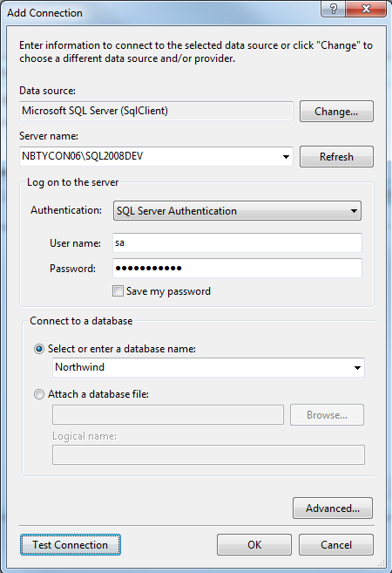The image size is (392, 573).
Task: Click the resize grip in dialog corner
Action: pos(382,563)
